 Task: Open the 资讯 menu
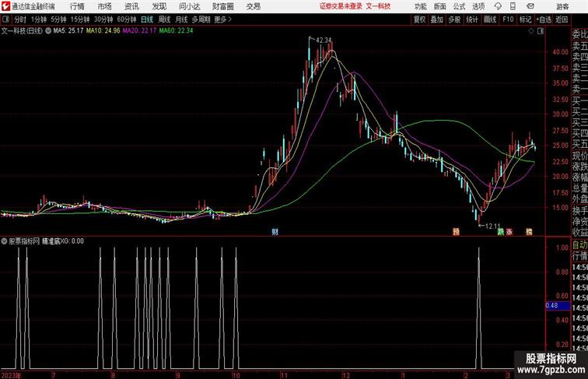pos(131,6)
